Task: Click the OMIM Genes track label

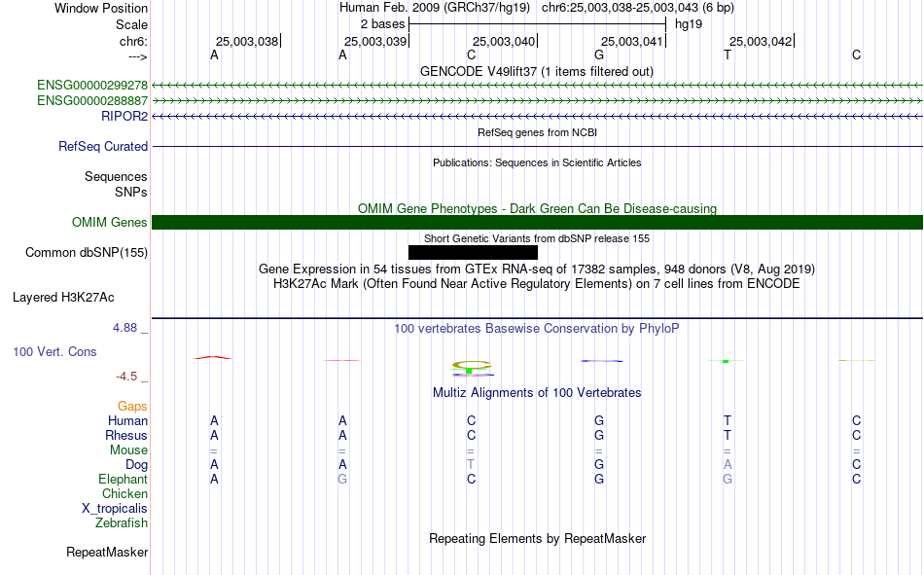Action: point(110,223)
